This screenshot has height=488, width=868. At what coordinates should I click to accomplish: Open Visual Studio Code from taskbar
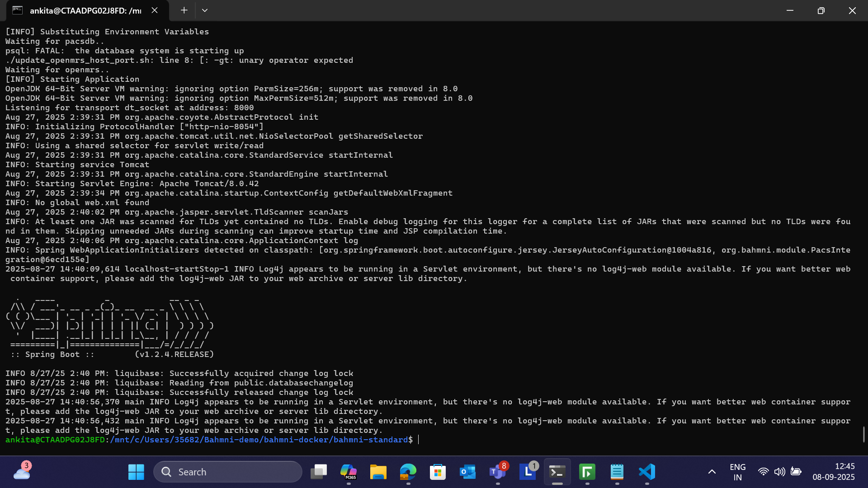point(647,472)
